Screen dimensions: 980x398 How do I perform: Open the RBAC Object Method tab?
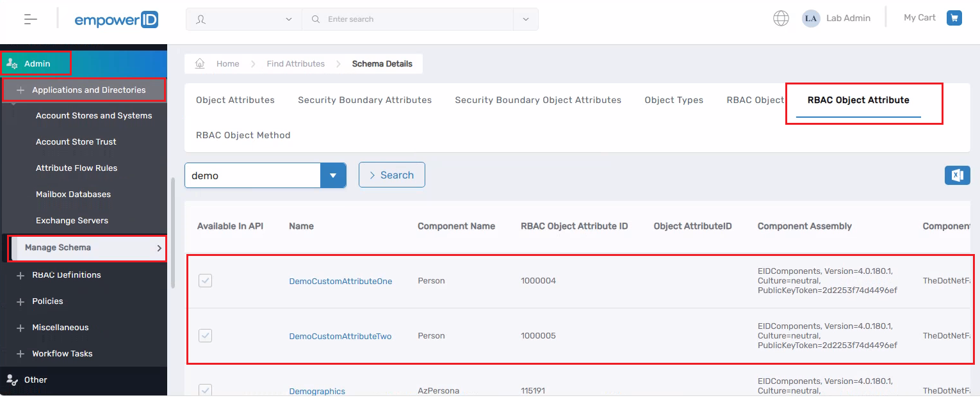pyautogui.click(x=243, y=135)
